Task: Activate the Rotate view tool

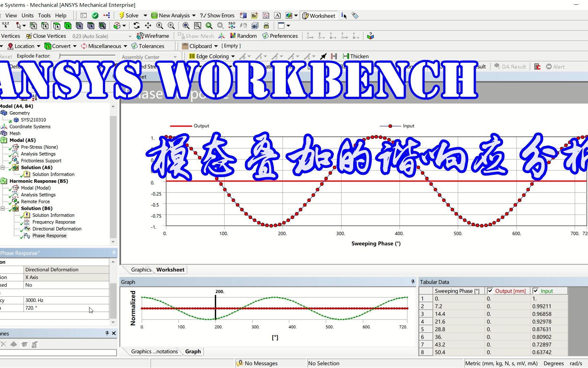Action: tap(136, 26)
